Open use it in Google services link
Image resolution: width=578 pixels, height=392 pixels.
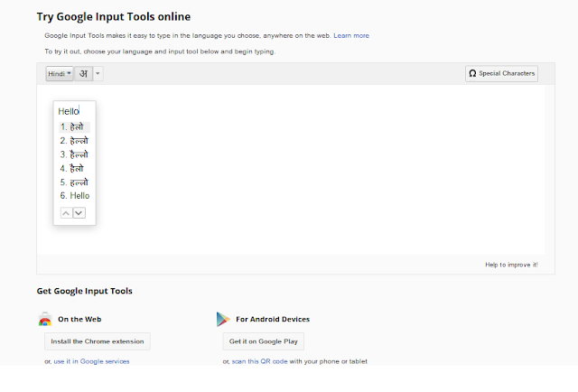pos(91,361)
